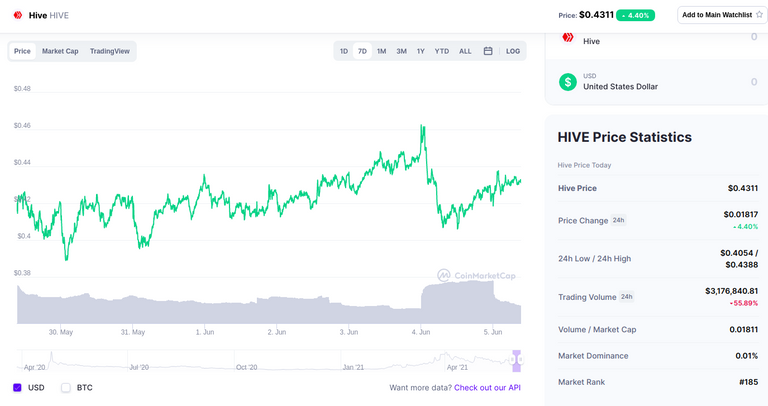
Task: Open the calendar date range picker icon
Action: (488, 51)
